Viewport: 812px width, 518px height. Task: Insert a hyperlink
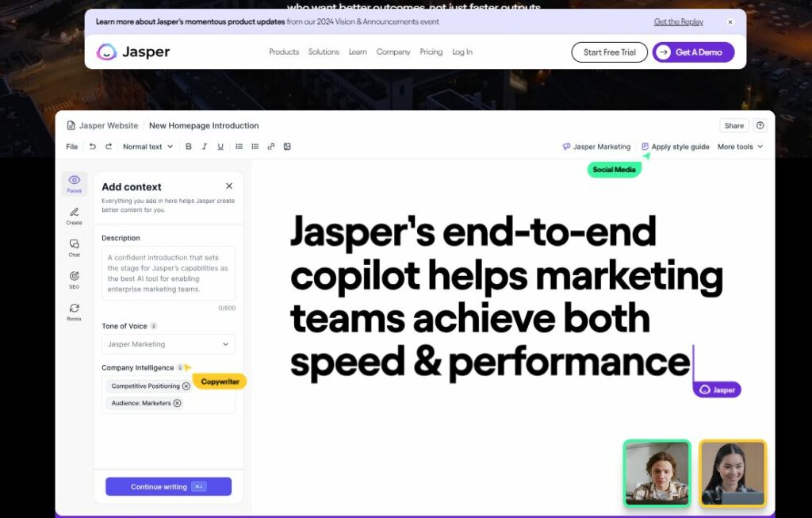(x=271, y=147)
